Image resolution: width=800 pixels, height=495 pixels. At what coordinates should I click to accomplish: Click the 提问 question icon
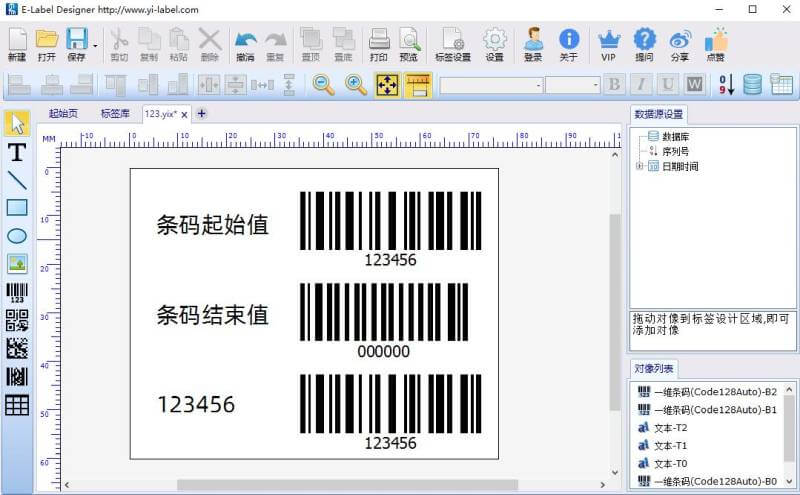point(644,44)
